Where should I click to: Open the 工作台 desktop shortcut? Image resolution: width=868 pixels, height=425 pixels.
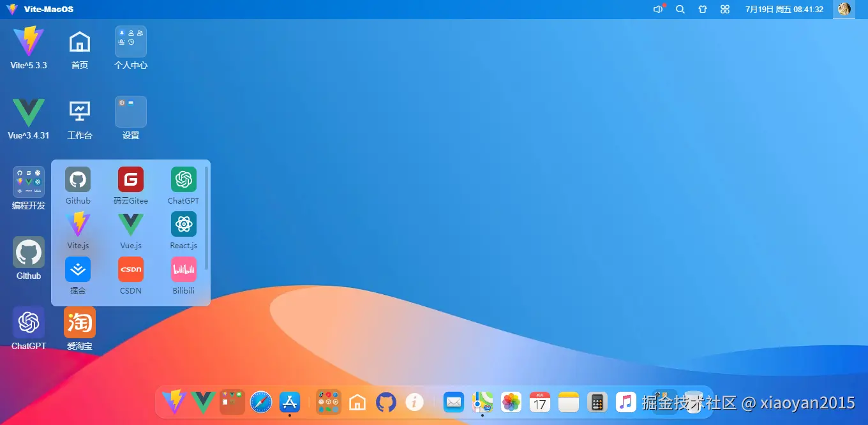(80, 112)
